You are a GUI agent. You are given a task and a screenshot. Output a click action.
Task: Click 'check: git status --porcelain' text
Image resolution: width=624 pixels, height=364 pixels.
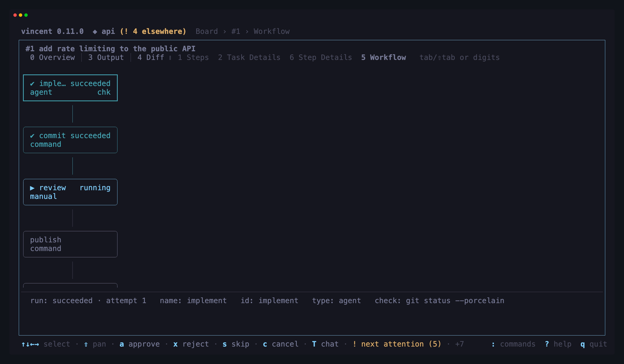click(439, 301)
